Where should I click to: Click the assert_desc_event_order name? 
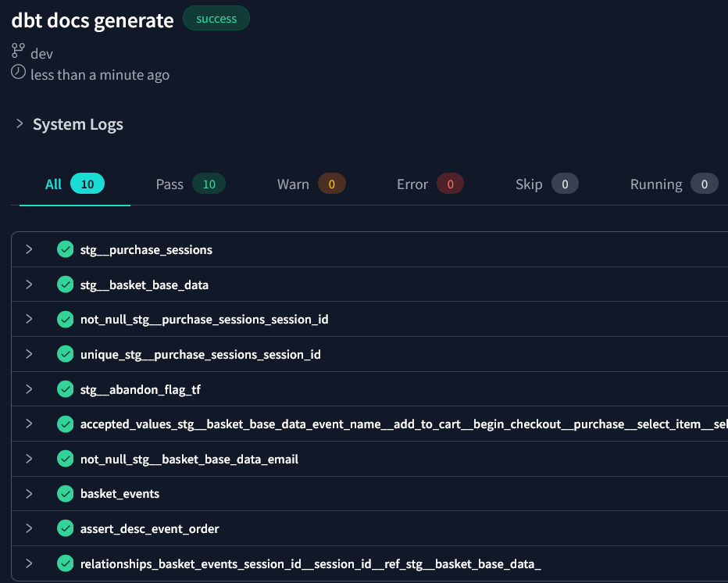[x=149, y=529]
